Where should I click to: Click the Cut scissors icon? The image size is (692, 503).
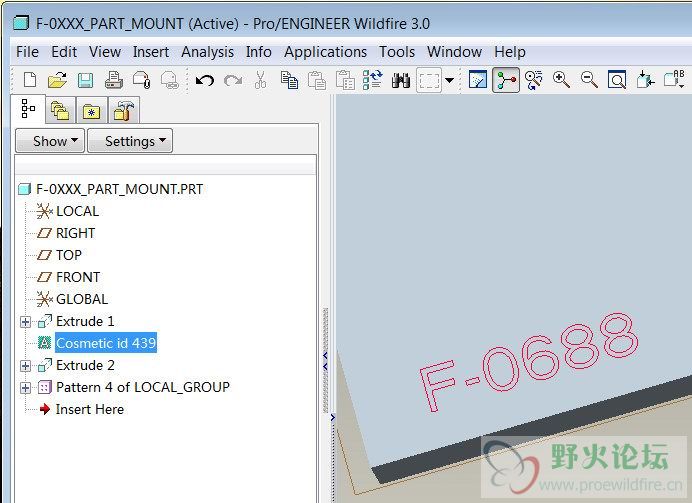[x=260, y=80]
